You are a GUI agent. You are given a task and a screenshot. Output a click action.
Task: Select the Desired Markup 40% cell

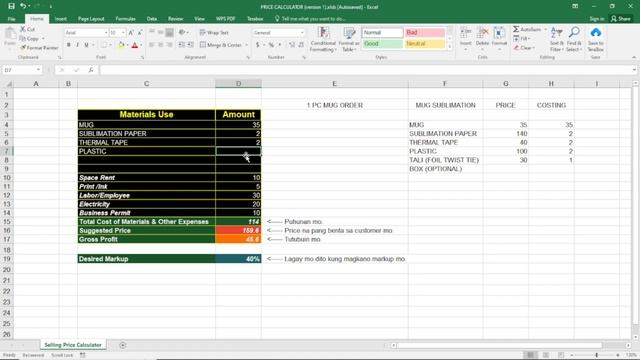pos(238,259)
